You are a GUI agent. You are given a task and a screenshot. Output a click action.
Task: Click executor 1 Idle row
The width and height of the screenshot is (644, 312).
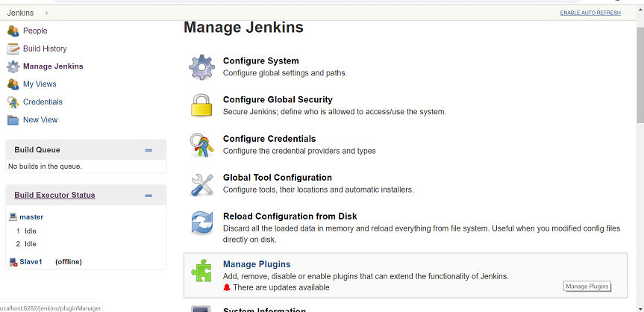pos(26,231)
